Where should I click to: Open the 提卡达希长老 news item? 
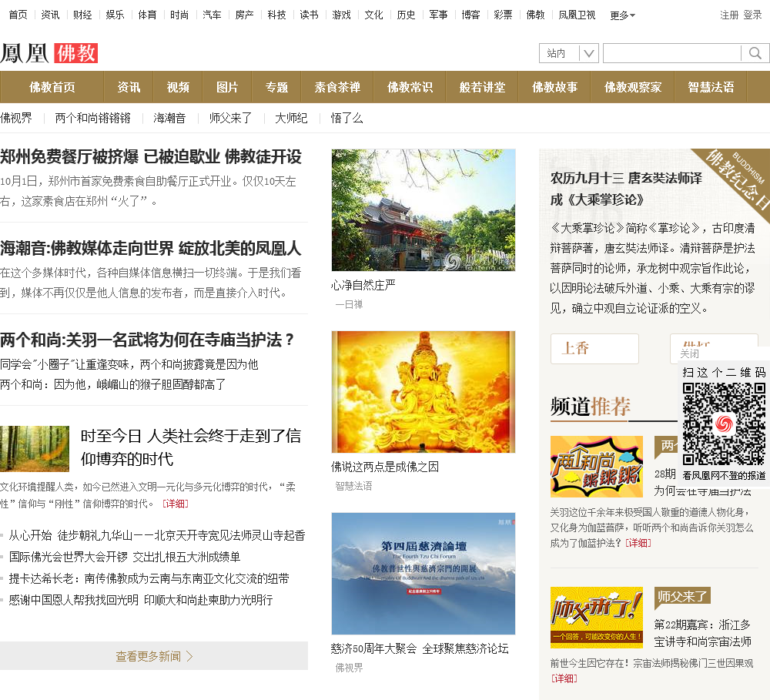(149, 578)
